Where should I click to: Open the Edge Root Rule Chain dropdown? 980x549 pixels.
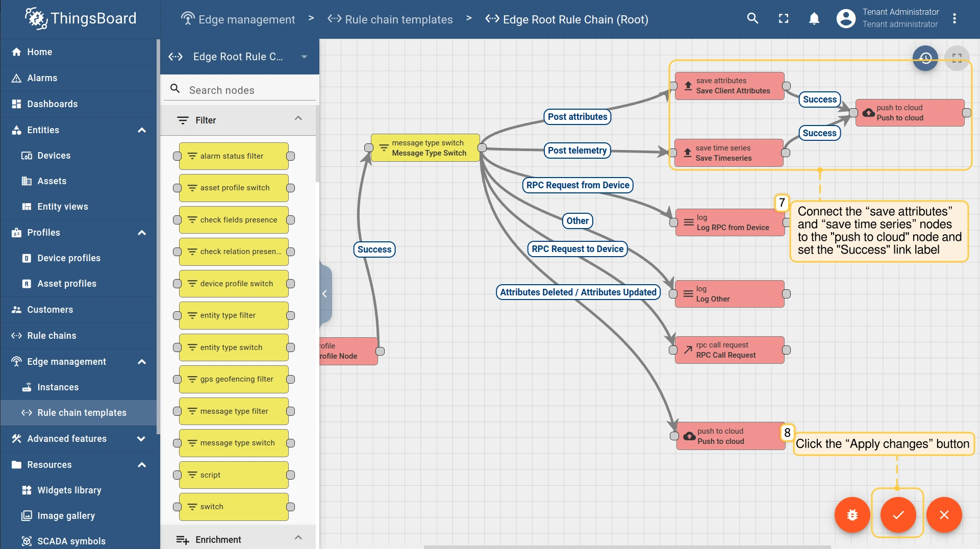click(x=304, y=57)
